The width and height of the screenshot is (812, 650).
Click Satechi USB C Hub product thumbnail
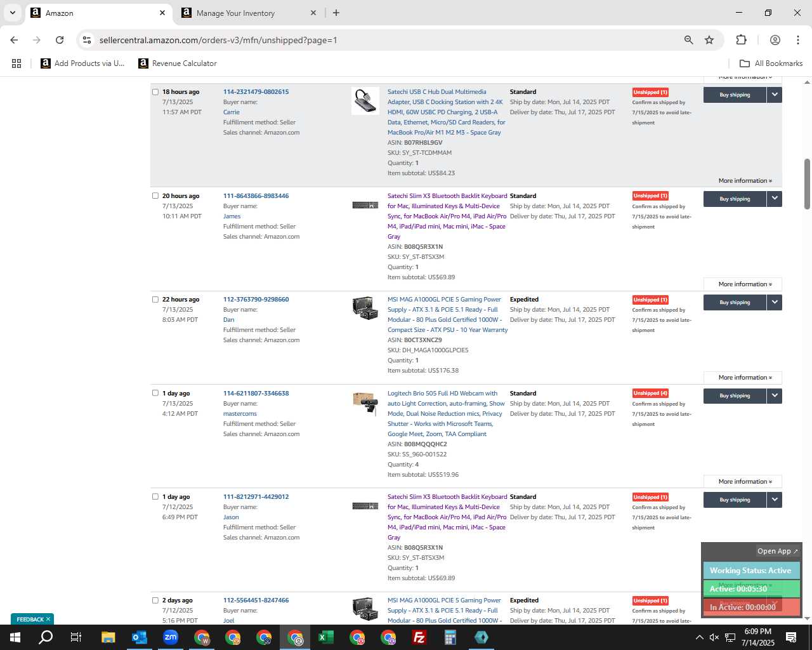[365, 101]
